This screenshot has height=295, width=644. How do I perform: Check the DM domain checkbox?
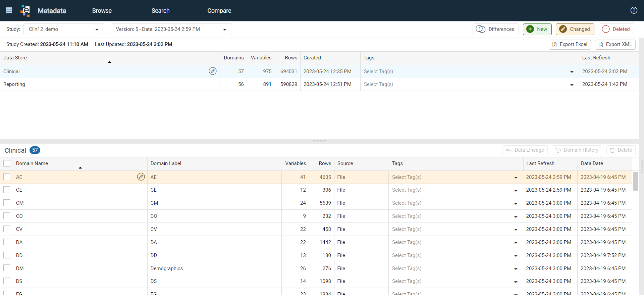pyautogui.click(x=7, y=268)
